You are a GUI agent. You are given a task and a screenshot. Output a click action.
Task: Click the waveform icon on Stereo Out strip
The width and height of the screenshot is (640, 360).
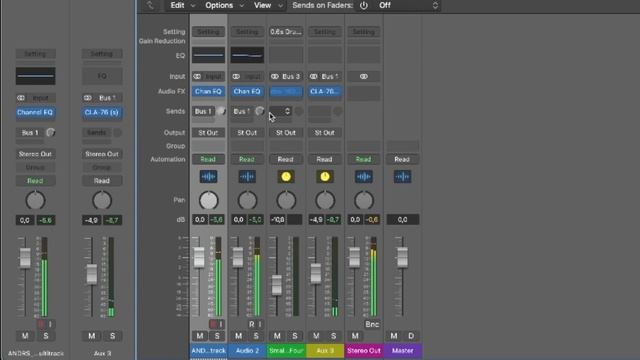[363, 177]
